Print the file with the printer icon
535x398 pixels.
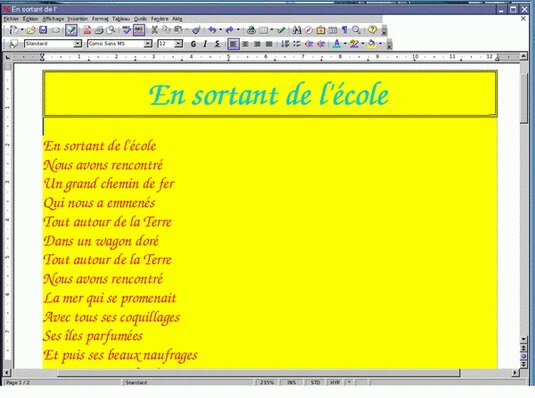(x=99, y=30)
